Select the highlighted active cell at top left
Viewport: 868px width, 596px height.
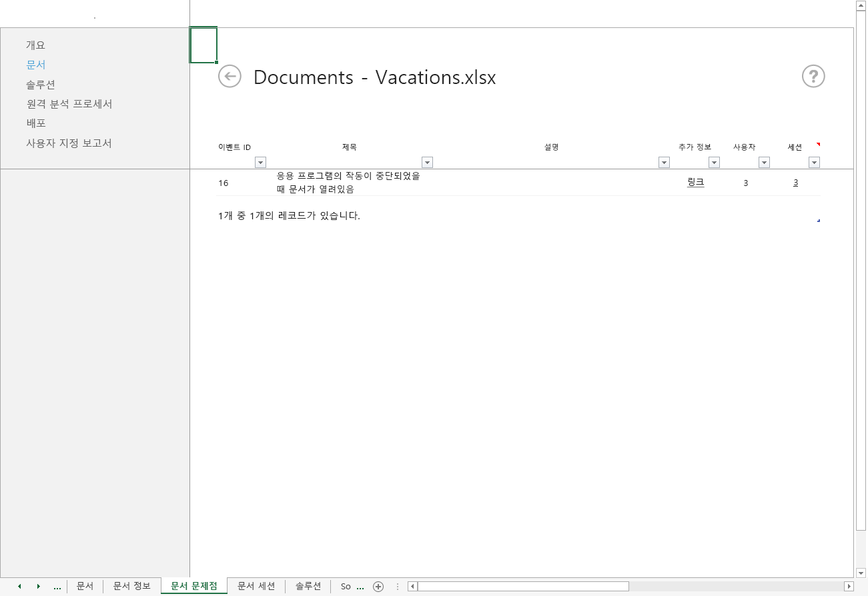tap(203, 45)
